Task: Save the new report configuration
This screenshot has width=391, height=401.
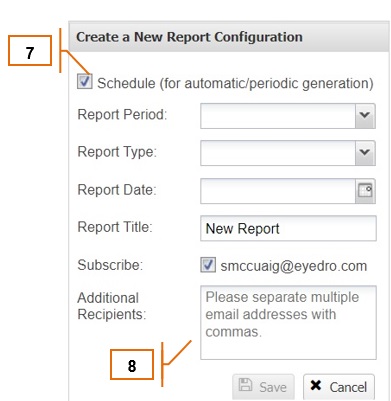Action: [x=263, y=387]
